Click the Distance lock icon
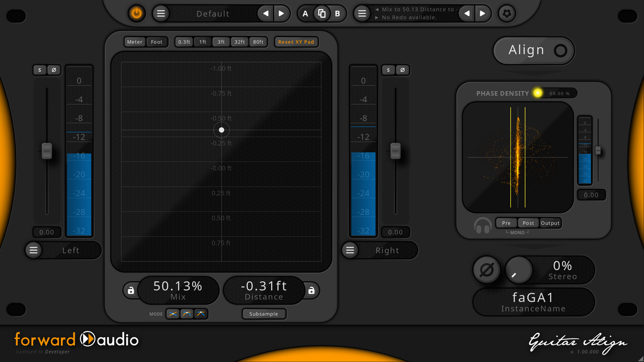Screen dimensions: 644x362 tap(311, 291)
